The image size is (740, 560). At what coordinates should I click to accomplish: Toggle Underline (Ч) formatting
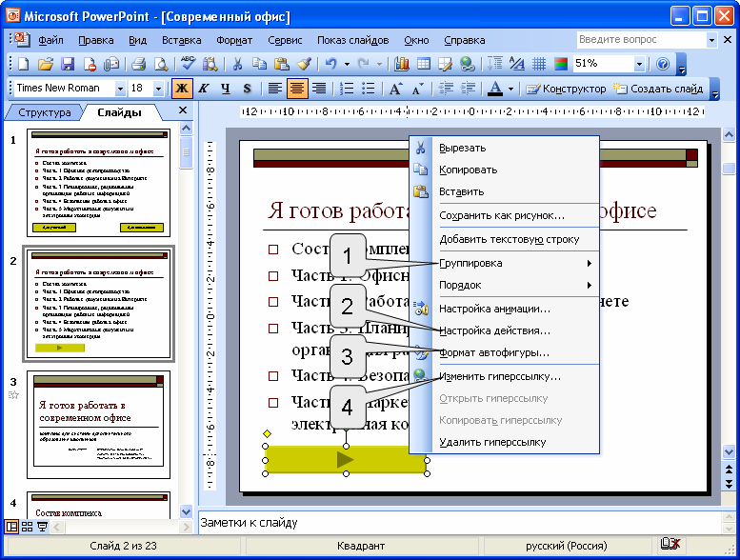point(226,89)
